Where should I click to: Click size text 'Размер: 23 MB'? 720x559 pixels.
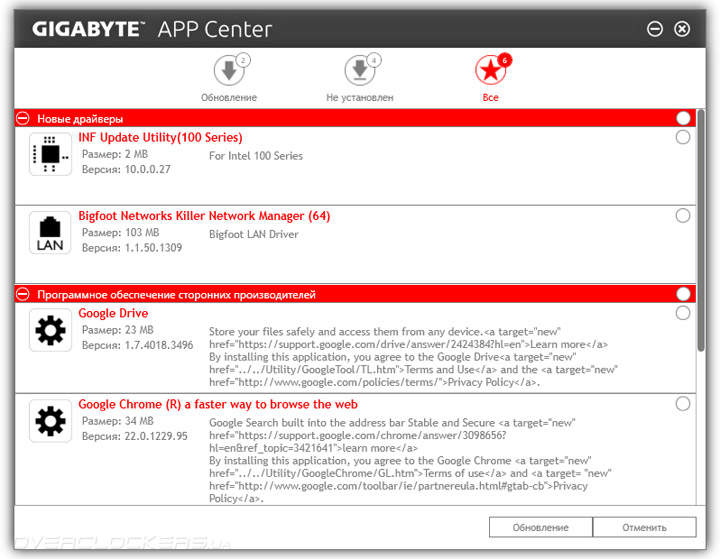[118, 330]
